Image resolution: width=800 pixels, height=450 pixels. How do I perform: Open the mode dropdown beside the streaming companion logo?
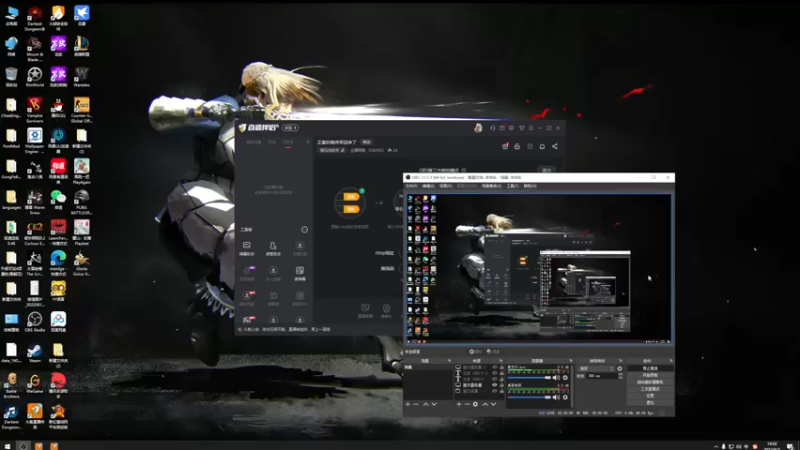pos(290,128)
